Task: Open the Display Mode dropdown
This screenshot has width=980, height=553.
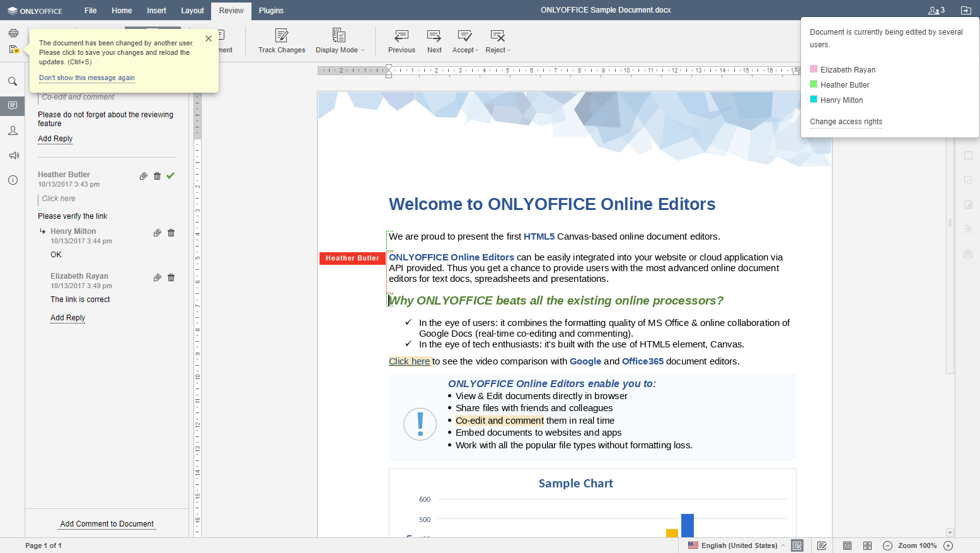Action: click(x=340, y=41)
